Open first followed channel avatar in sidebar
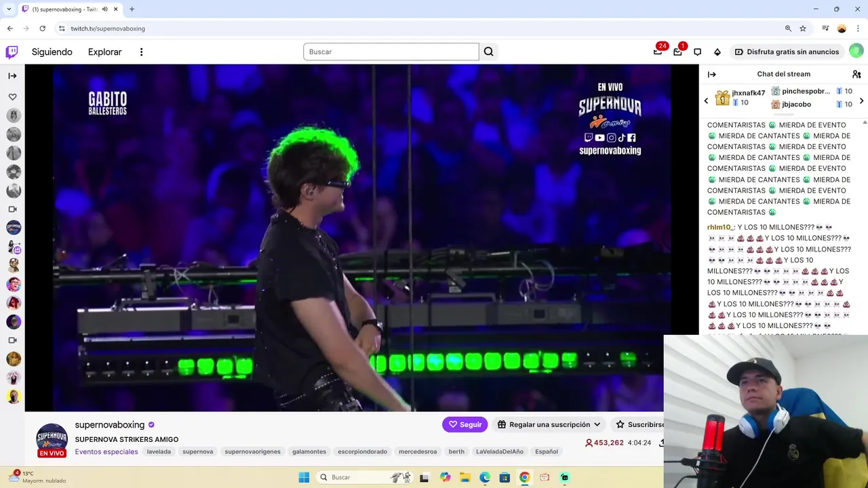 coord(14,115)
